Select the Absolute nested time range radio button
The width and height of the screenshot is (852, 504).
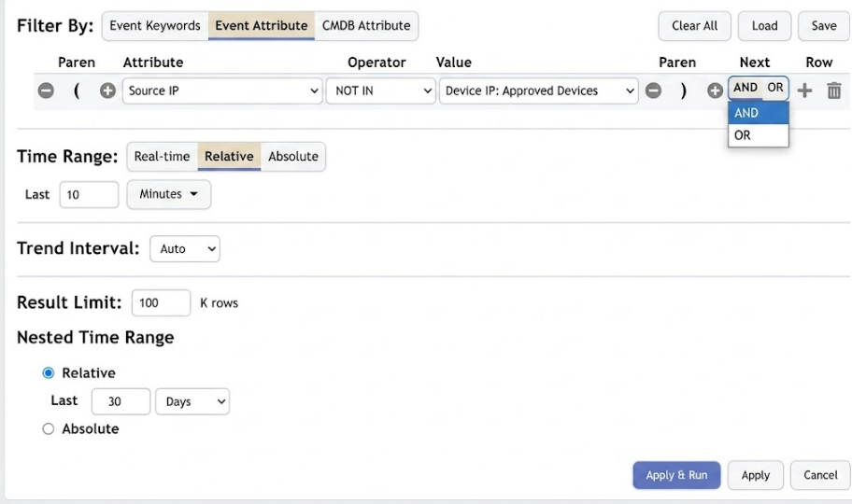point(49,429)
